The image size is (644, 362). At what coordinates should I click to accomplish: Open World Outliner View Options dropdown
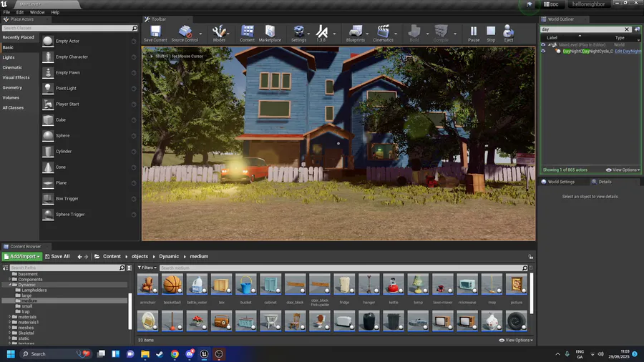[623, 170]
